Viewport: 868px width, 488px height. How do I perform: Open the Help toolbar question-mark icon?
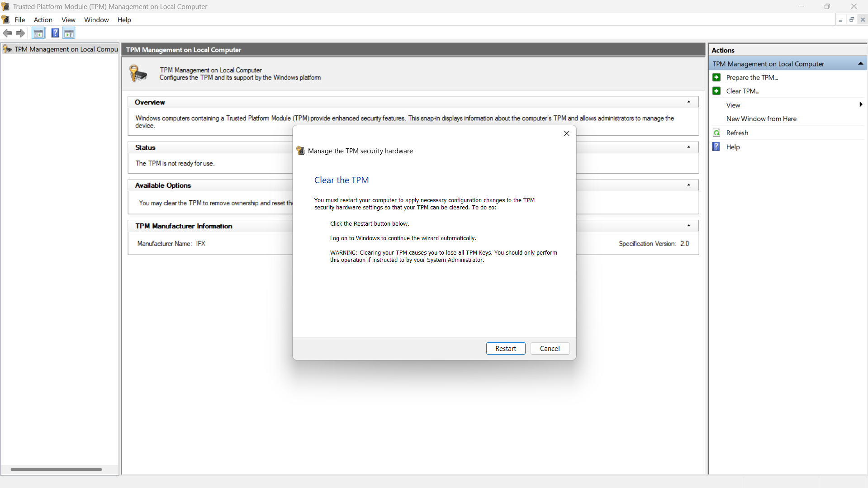pos(55,33)
